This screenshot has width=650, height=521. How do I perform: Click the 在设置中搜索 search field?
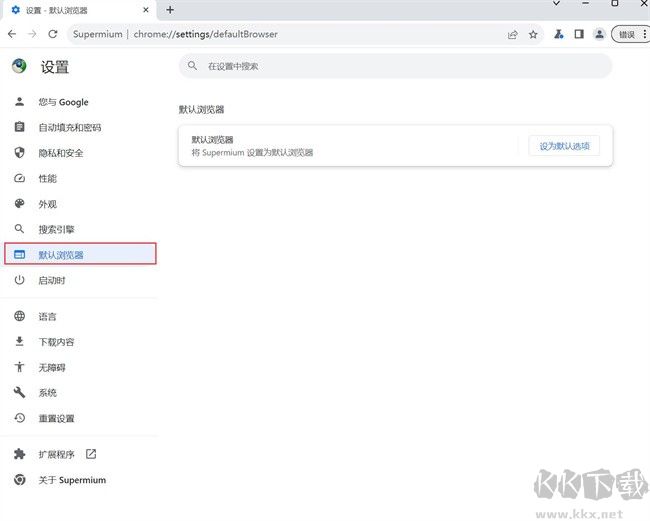395,66
